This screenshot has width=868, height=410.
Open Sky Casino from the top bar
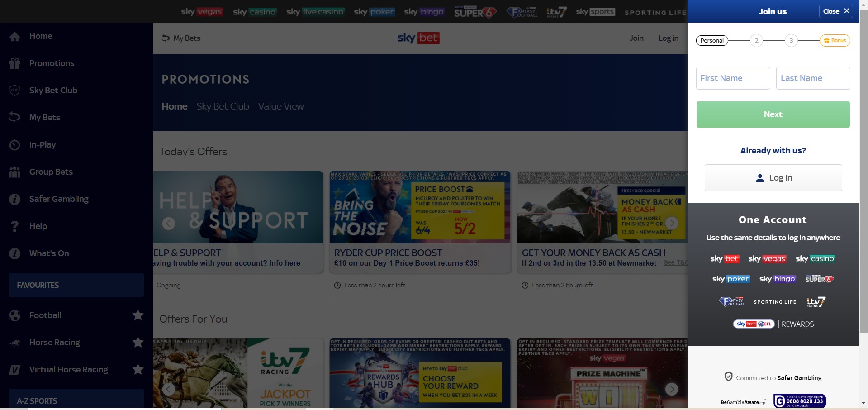(255, 12)
